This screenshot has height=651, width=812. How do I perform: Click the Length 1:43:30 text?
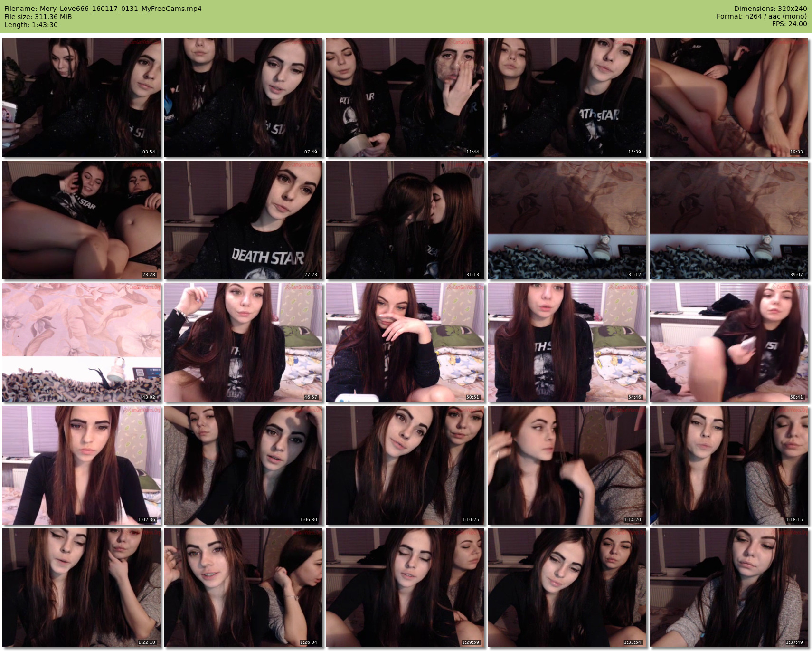[x=31, y=25]
